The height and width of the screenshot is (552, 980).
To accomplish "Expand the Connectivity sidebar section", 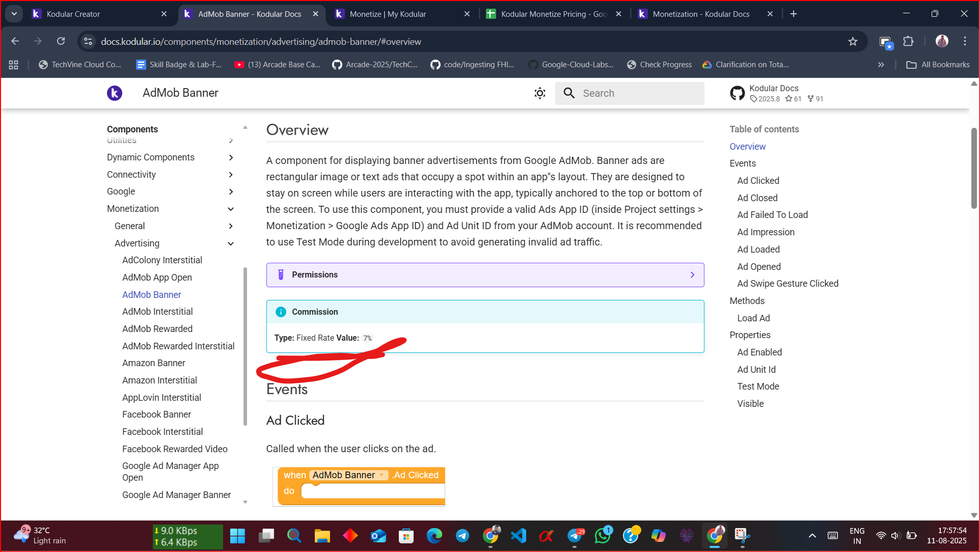I will click(x=231, y=175).
